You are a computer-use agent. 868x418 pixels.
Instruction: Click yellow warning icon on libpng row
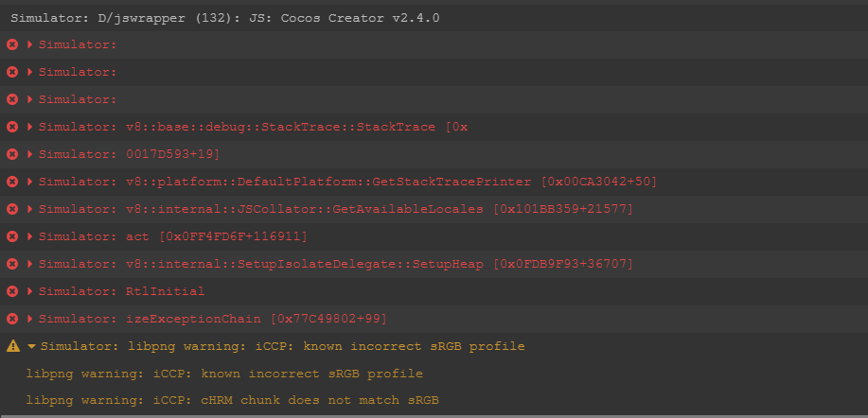click(12, 346)
